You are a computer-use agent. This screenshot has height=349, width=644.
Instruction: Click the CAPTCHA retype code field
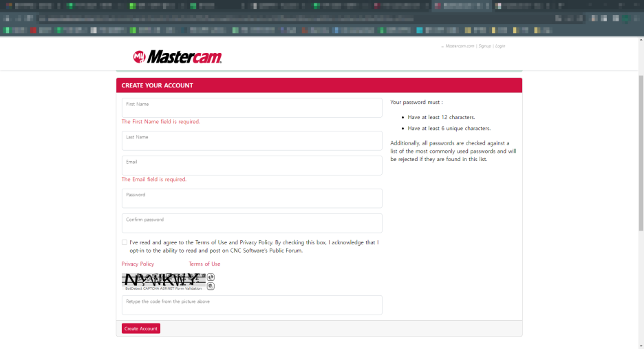252,306
